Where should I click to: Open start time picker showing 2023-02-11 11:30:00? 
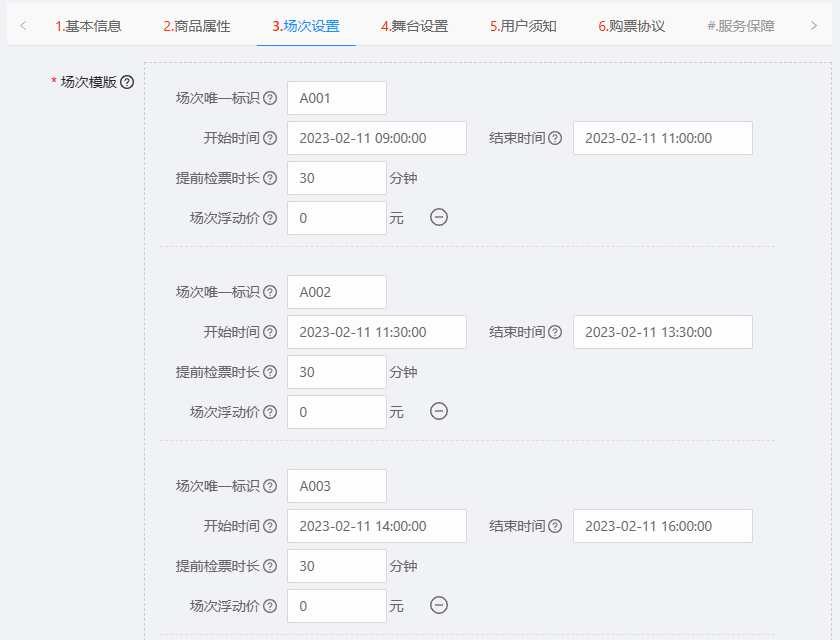(x=377, y=332)
